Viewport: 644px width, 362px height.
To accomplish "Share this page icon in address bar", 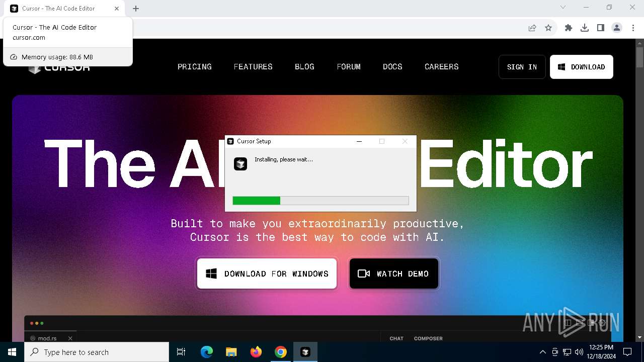I will pyautogui.click(x=532, y=28).
